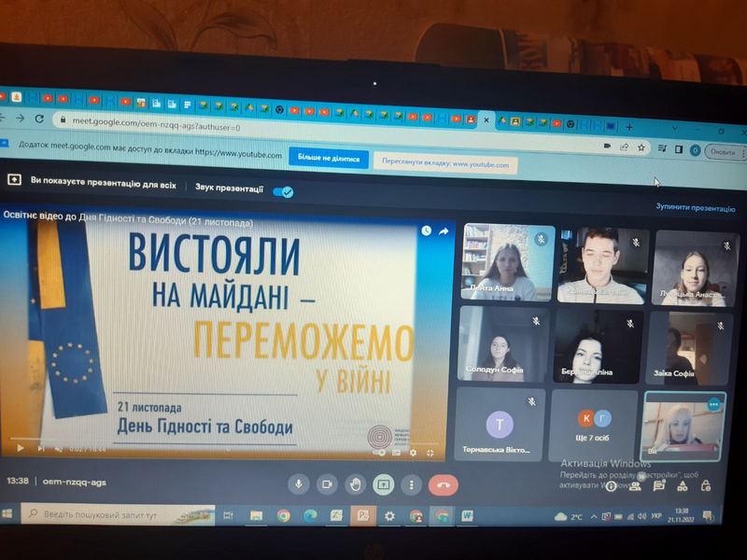Play the shared YouTube video
747x560 pixels.
click(x=20, y=448)
